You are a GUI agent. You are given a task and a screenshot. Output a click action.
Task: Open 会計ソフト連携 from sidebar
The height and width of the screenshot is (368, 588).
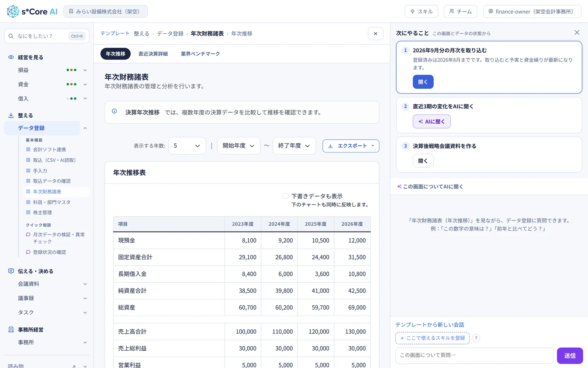49,149
